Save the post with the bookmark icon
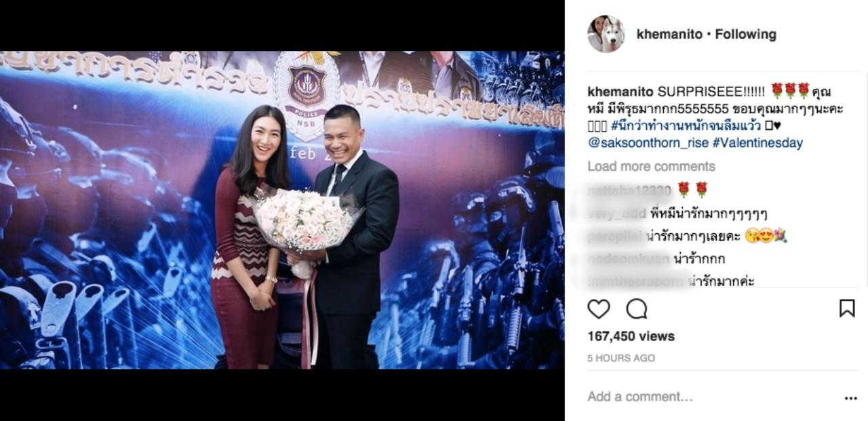 point(847,308)
